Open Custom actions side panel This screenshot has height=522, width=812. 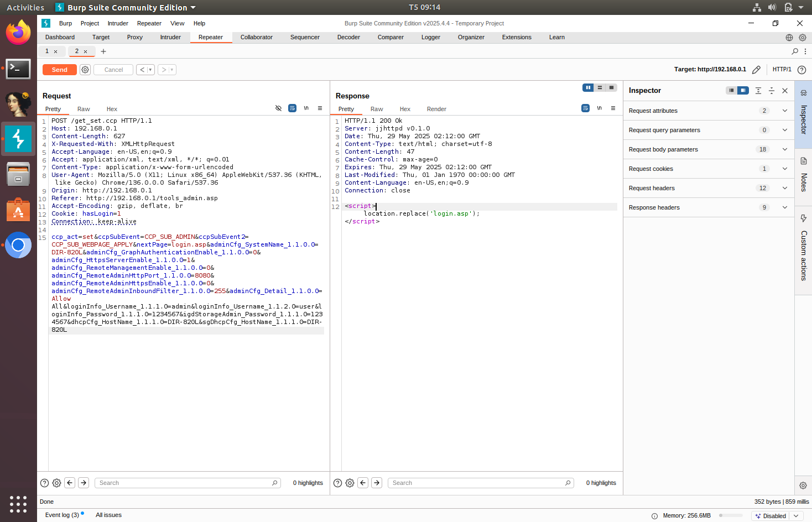tap(804, 249)
